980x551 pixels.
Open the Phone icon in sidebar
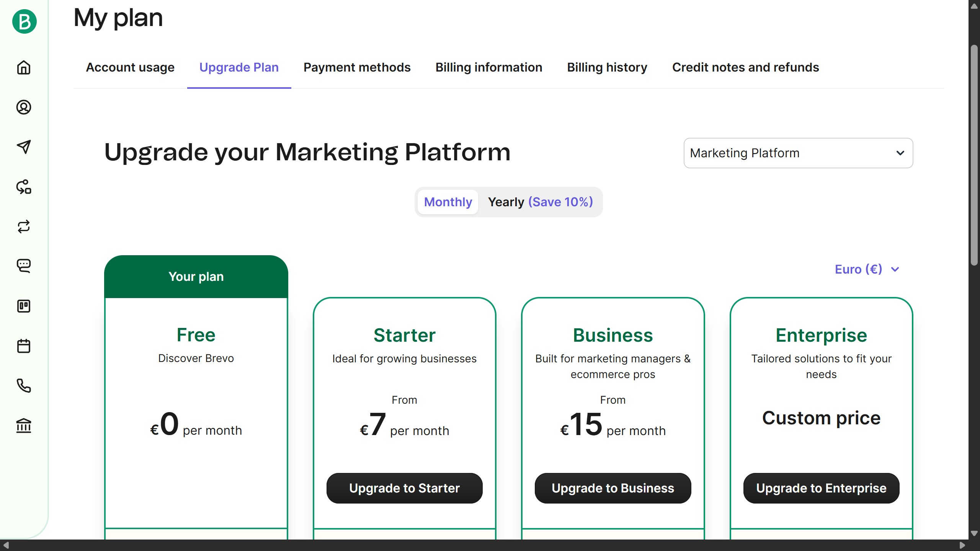(24, 386)
